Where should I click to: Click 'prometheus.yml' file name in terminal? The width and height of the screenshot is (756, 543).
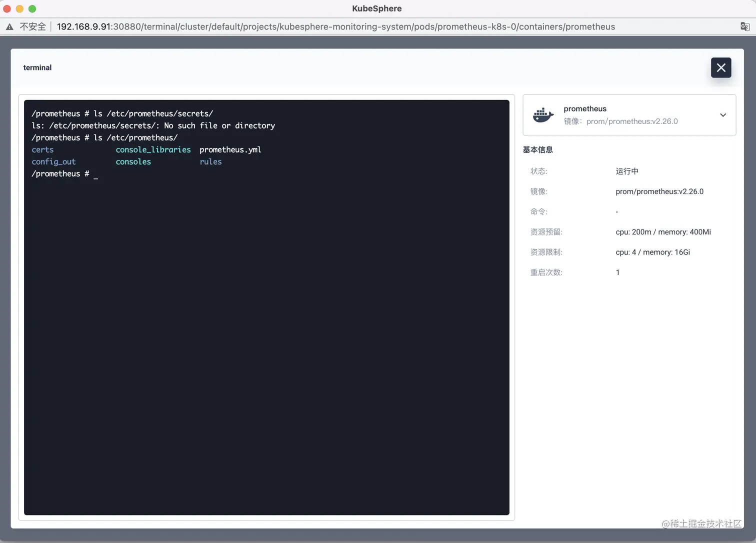230,149
